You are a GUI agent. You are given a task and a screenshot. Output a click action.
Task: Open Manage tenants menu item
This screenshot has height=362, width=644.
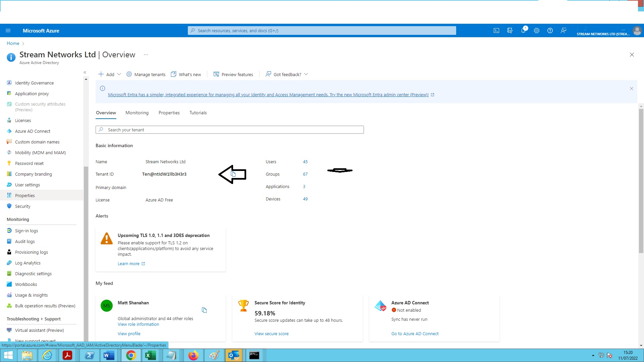(146, 74)
